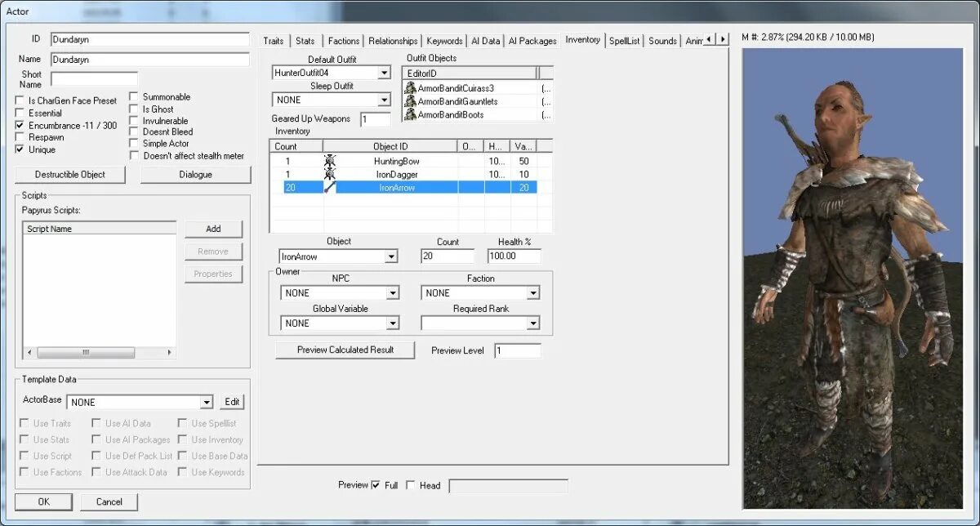Screen dimensions: 980x526
Task: Click the Count field showing 20
Action: (448, 257)
